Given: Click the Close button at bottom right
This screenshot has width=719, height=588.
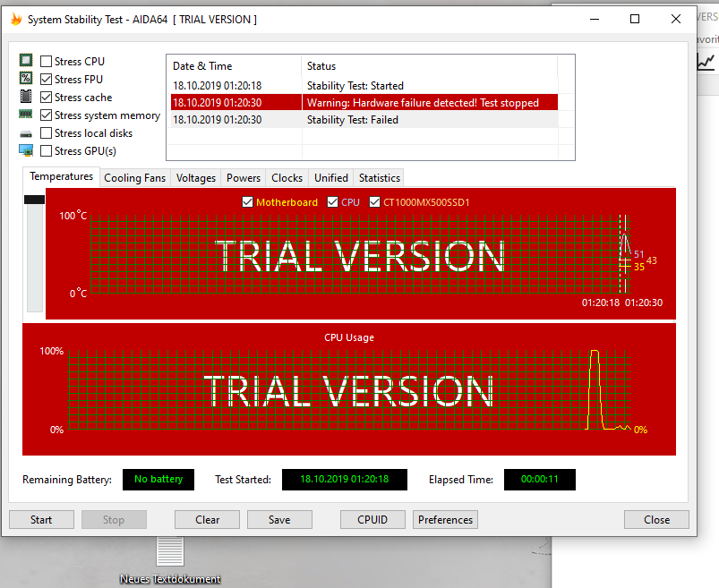Looking at the screenshot, I should coord(656,520).
